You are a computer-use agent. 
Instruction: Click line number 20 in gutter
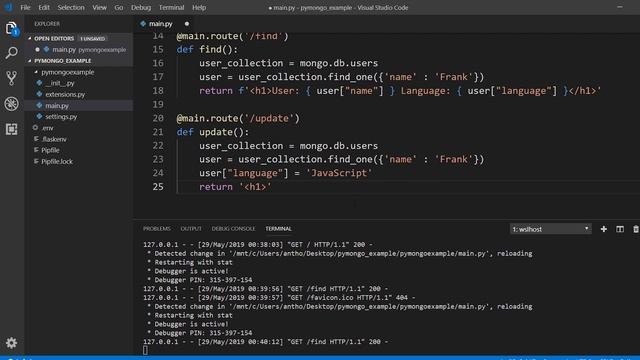[x=158, y=118]
